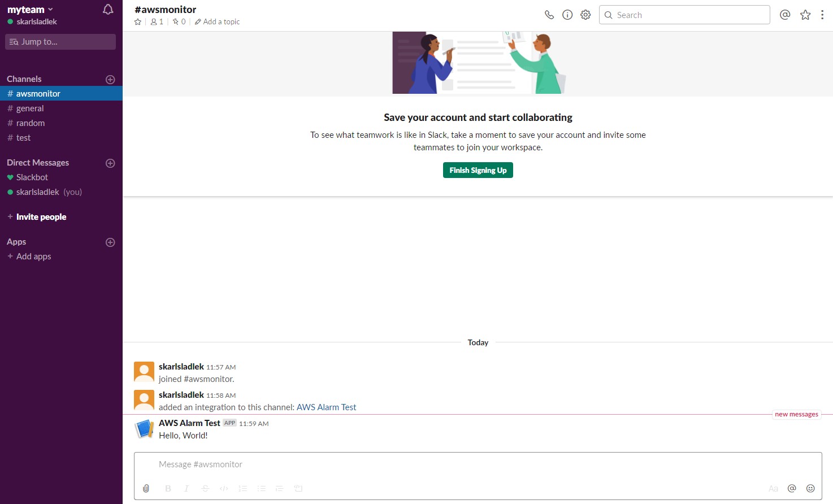833x504 pixels.
Task: Open the AWS Alarm Test integration link
Action: pos(327,407)
